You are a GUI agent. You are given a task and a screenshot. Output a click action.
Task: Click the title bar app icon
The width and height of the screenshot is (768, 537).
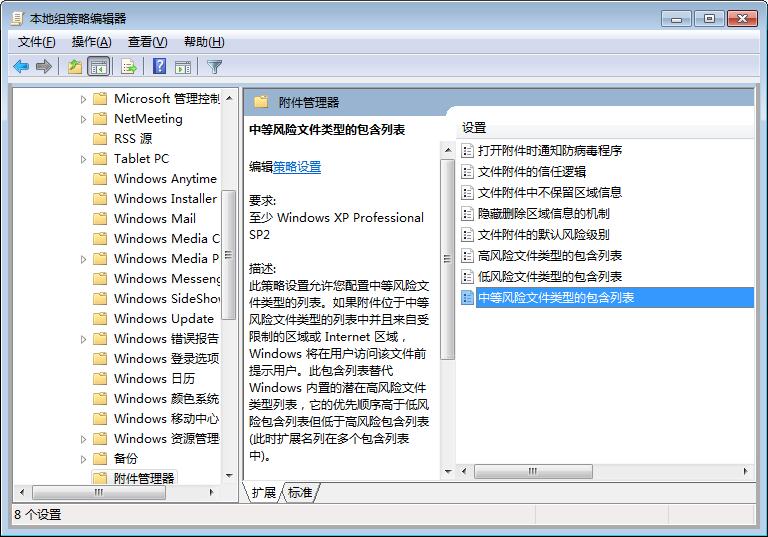pos(17,19)
